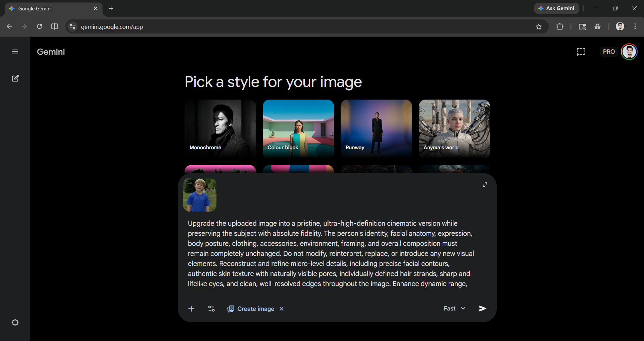Open the Ask Gemini browser button

tap(556, 8)
